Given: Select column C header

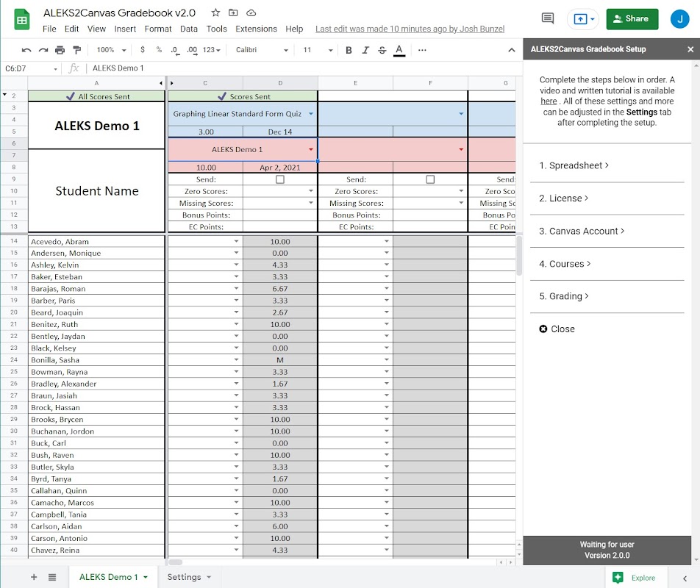Looking at the screenshot, I should click(x=205, y=83).
